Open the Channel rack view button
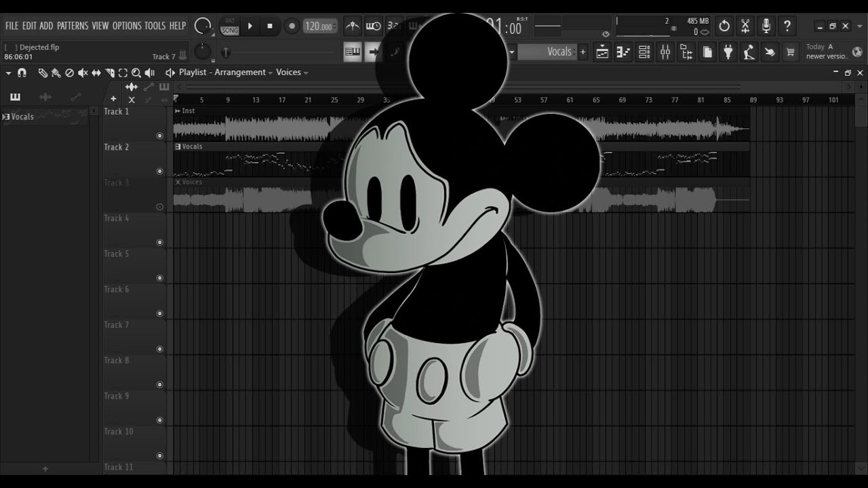This screenshot has width=868, height=488. [x=644, y=52]
